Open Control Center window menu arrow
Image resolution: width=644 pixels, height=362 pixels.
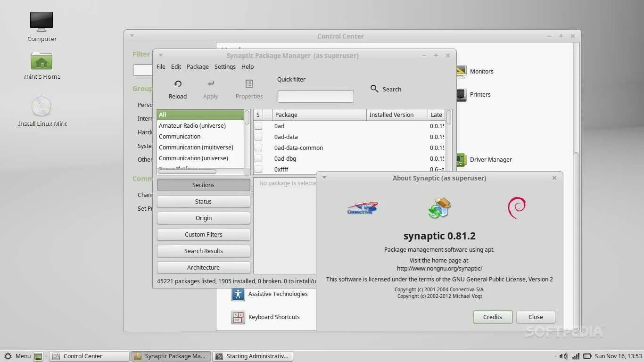132,36
